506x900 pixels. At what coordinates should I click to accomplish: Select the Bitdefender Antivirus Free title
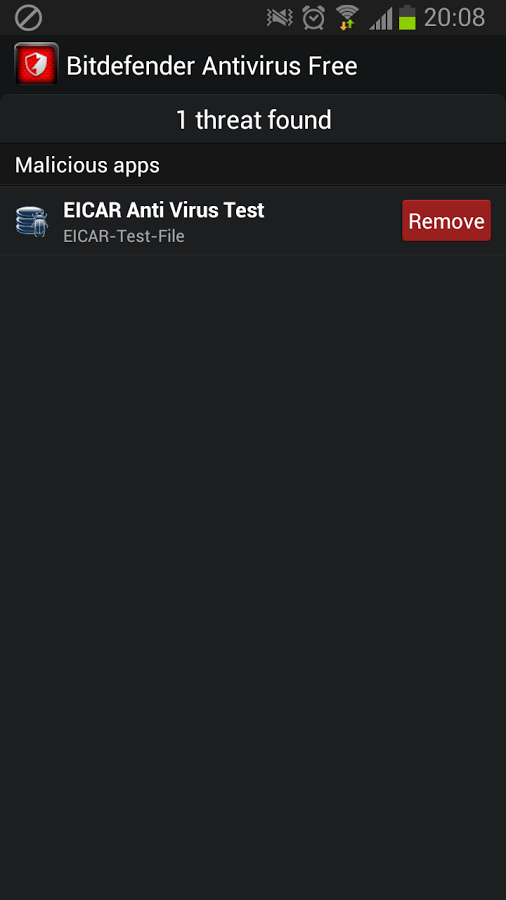click(x=212, y=66)
